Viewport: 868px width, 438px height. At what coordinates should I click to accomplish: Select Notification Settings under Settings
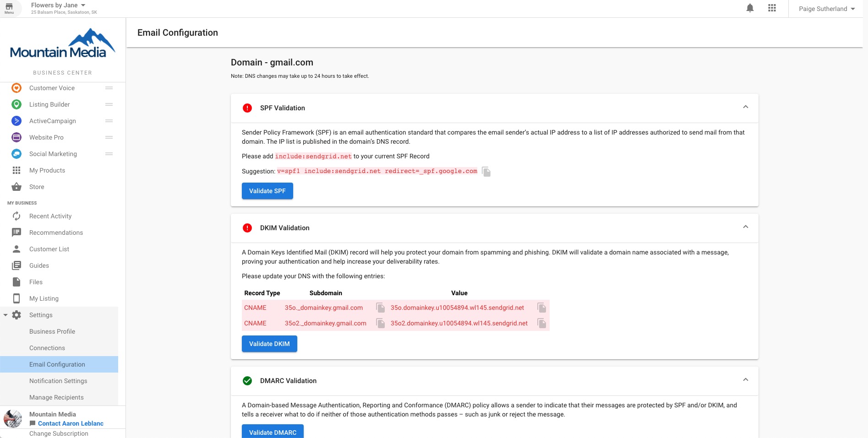click(x=58, y=381)
